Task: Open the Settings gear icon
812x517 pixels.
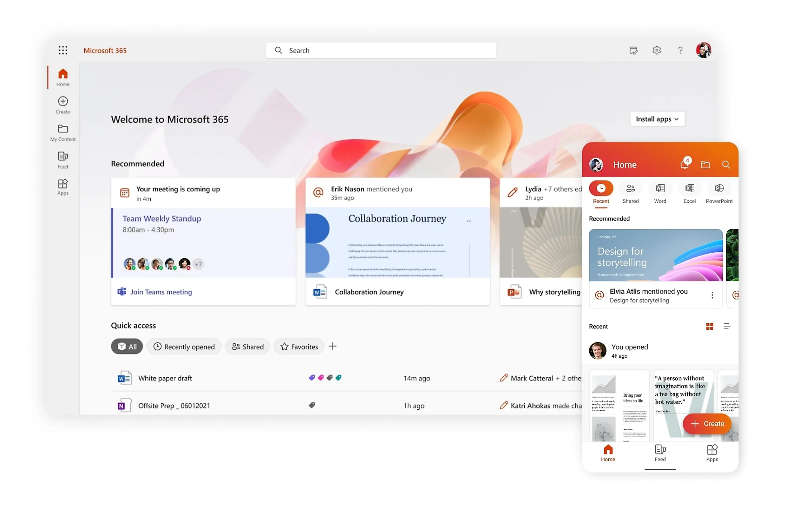Action: (x=657, y=50)
